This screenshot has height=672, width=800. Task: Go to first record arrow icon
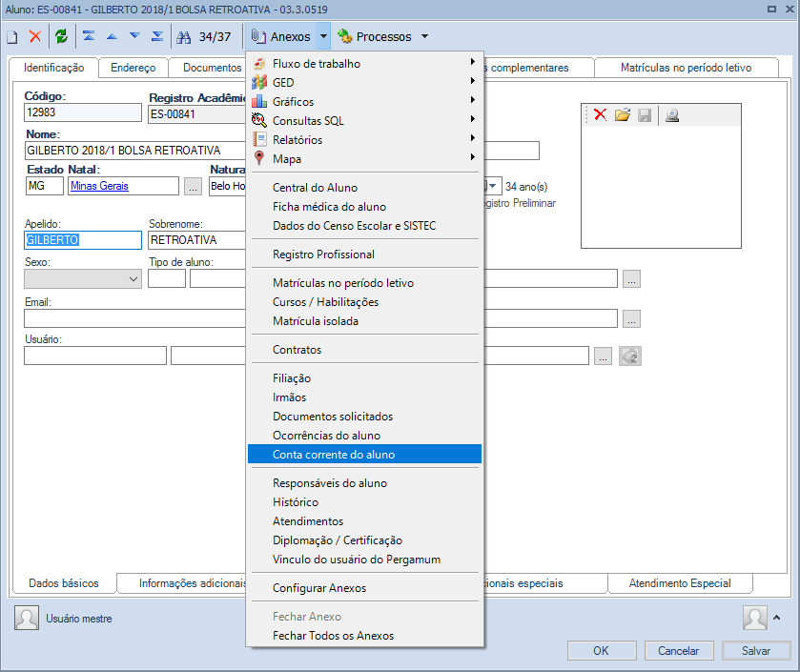89,36
